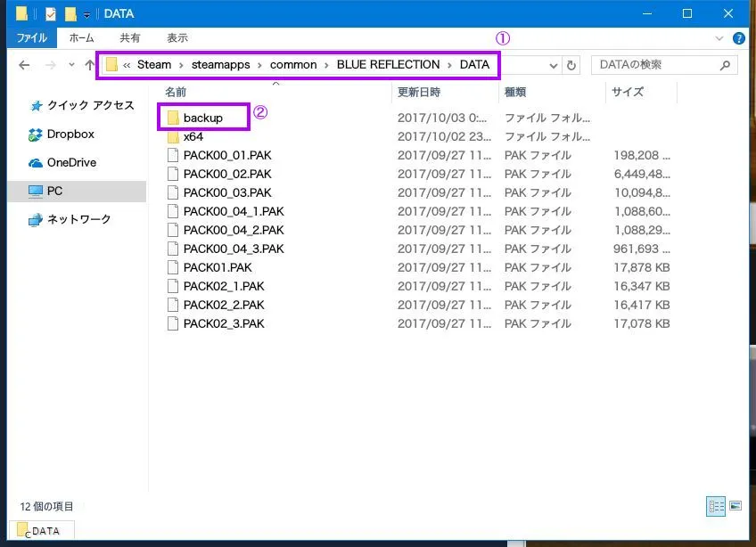This screenshot has height=547, width=756.
Task: Open the Quick Access Toolbar customize dropdown
Action: coord(86,15)
